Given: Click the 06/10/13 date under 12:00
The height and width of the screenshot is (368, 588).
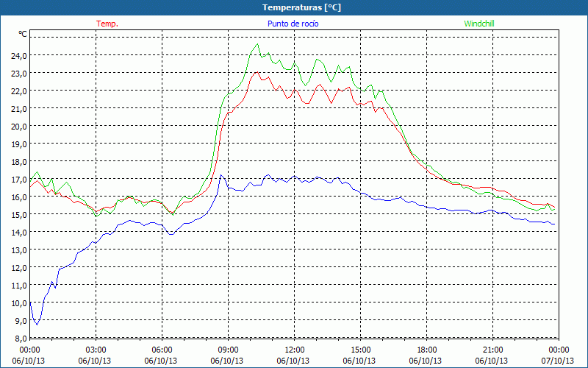Looking at the screenshot, I should point(293,361).
